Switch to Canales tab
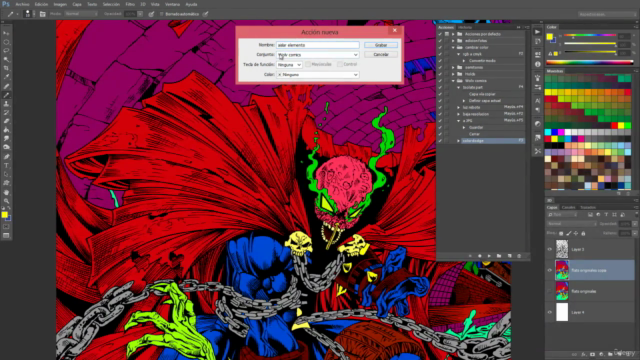This screenshot has width=640, height=360. pyautogui.click(x=569, y=207)
